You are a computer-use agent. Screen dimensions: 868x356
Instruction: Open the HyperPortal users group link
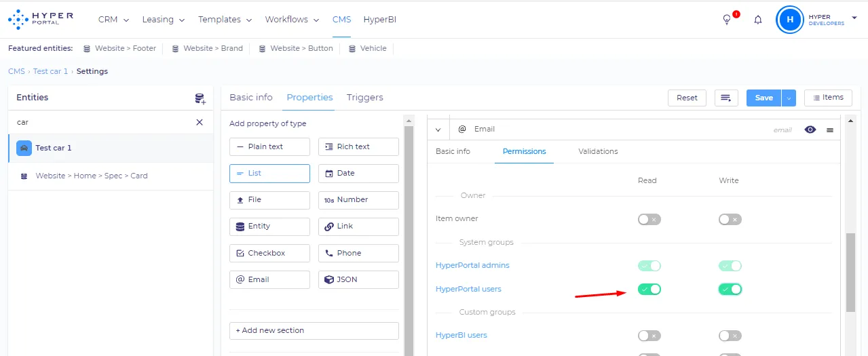468,290
